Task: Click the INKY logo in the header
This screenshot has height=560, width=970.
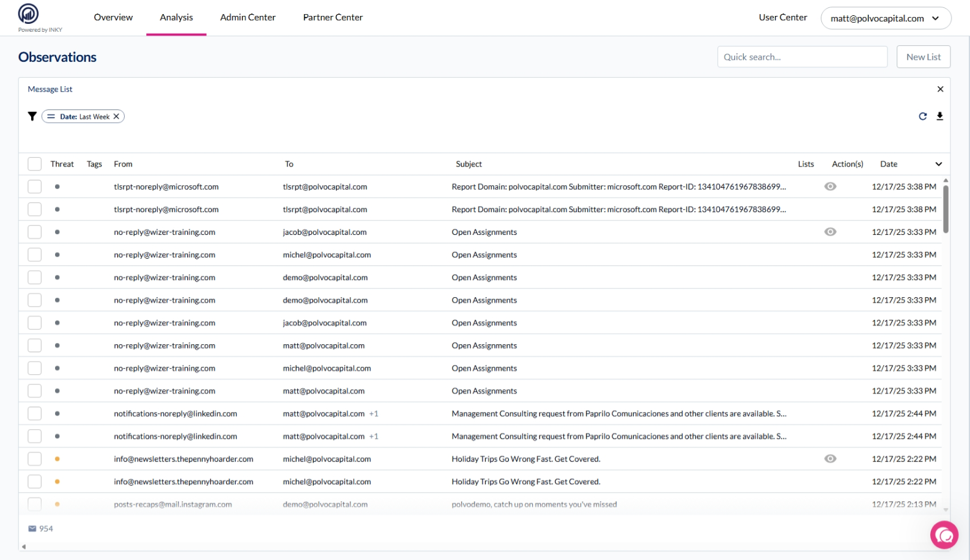Action: [29, 13]
